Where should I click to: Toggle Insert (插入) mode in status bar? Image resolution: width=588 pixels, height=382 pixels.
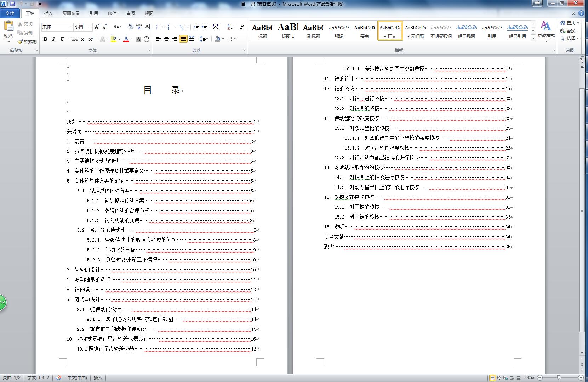[98, 377]
